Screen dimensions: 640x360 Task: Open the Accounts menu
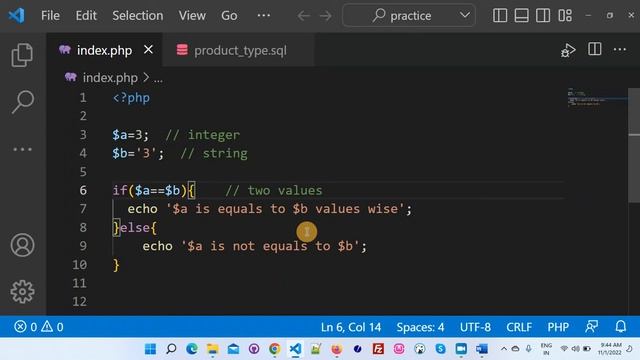(x=22, y=245)
